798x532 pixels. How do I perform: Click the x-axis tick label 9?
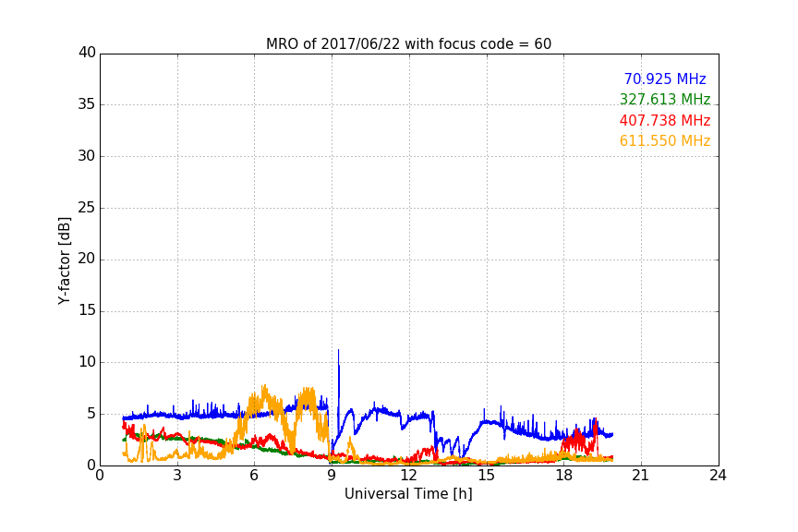point(332,476)
